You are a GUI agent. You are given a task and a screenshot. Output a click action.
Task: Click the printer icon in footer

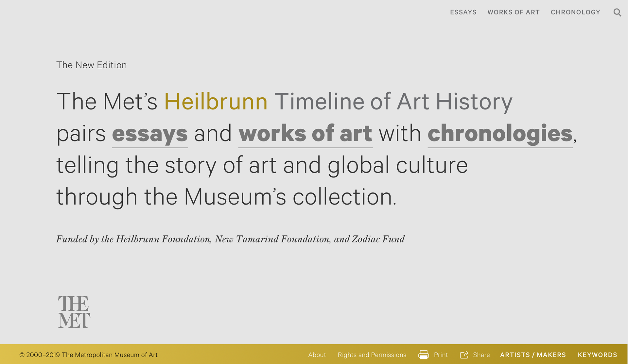pyautogui.click(x=424, y=355)
